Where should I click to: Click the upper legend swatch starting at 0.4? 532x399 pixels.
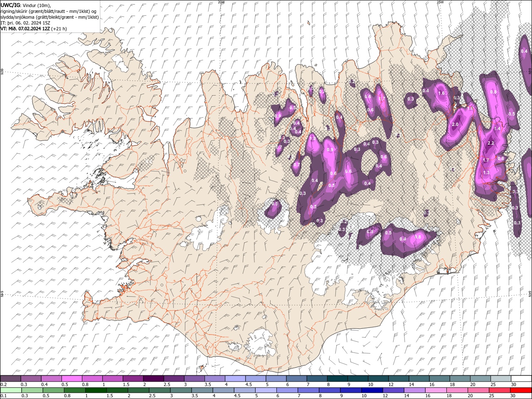point(51,379)
